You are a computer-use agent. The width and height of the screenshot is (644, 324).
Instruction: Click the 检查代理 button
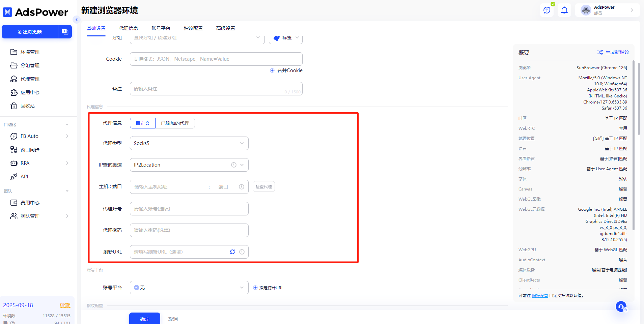pos(264,187)
